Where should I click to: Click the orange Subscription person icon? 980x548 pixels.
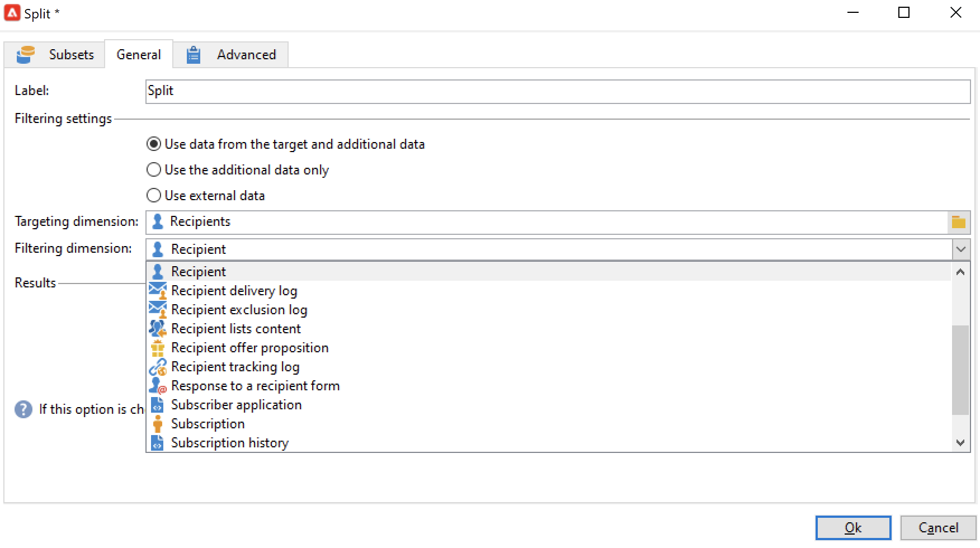coord(158,424)
